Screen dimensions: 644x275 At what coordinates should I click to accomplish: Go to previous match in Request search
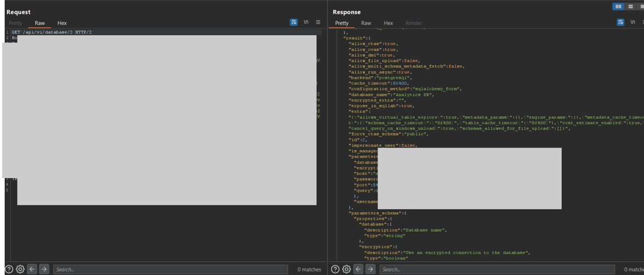click(32, 269)
